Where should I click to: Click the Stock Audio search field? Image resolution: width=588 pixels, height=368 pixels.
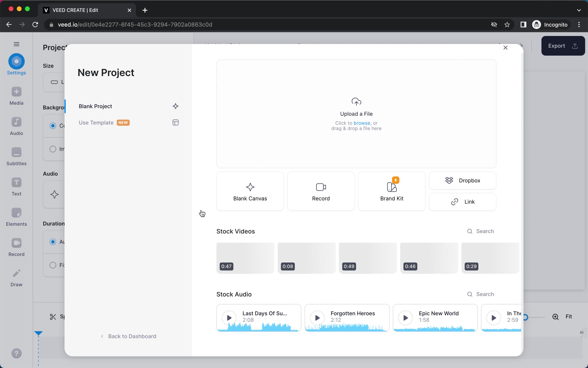click(x=480, y=294)
